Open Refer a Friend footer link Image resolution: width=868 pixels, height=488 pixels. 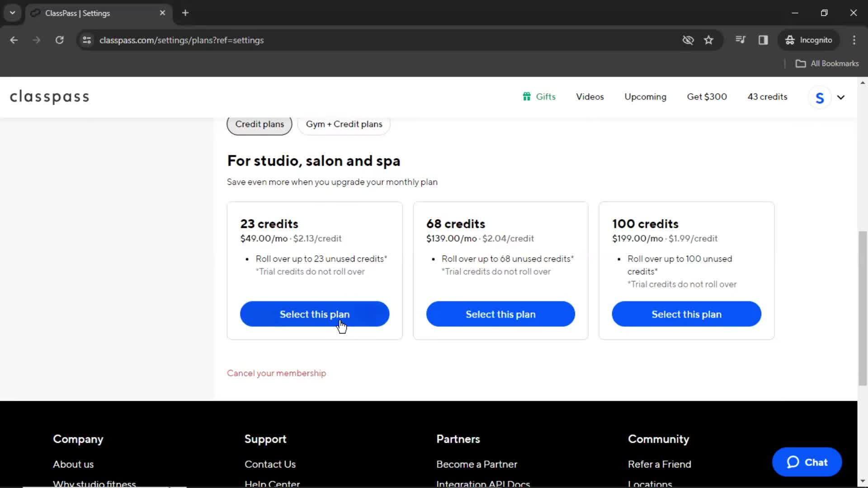click(659, 465)
